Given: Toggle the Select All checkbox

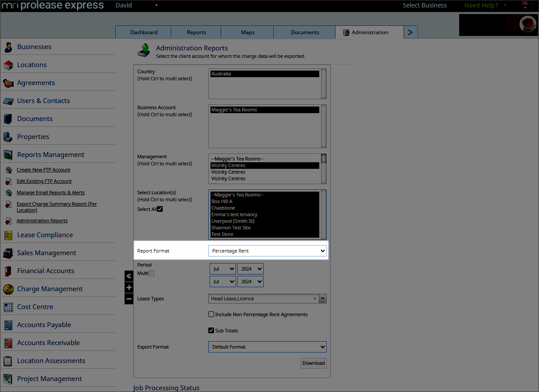Looking at the screenshot, I should pos(160,209).
